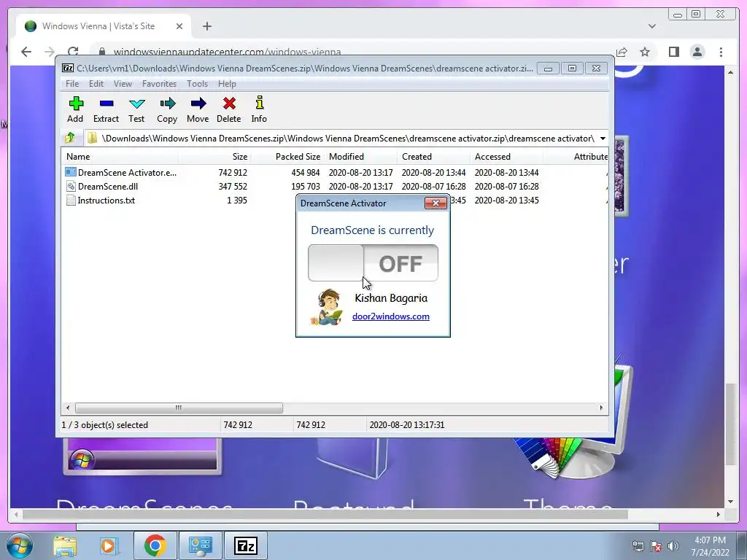Click the 454 984 packed size value

(306, 172)
